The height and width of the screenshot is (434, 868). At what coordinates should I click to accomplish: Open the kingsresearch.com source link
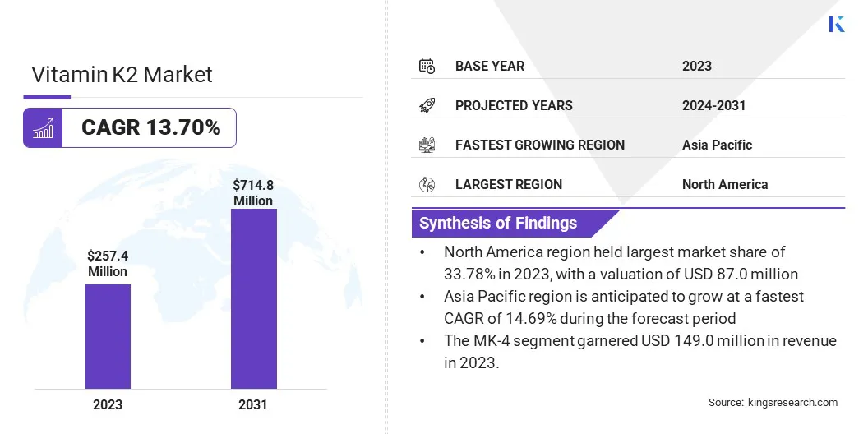(792, 403)
